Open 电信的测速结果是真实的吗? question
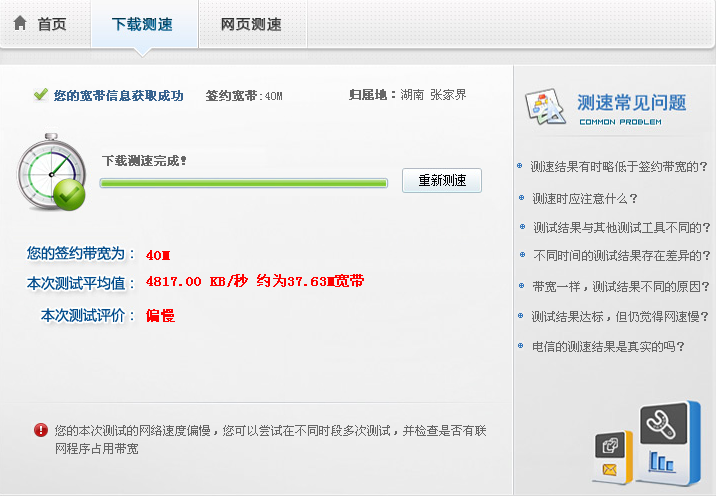The width and height of the screenshot is (717, 498). (x=608, y=347)
